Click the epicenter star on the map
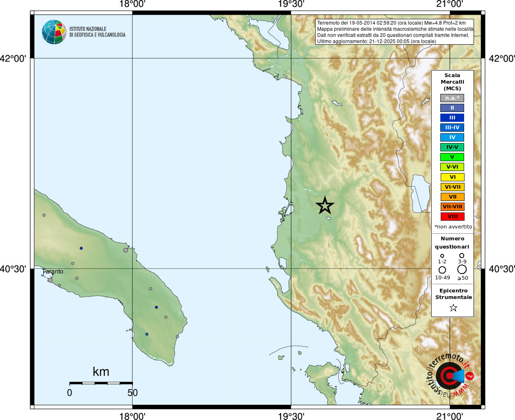The image size is (515, 420). point(325,205)
